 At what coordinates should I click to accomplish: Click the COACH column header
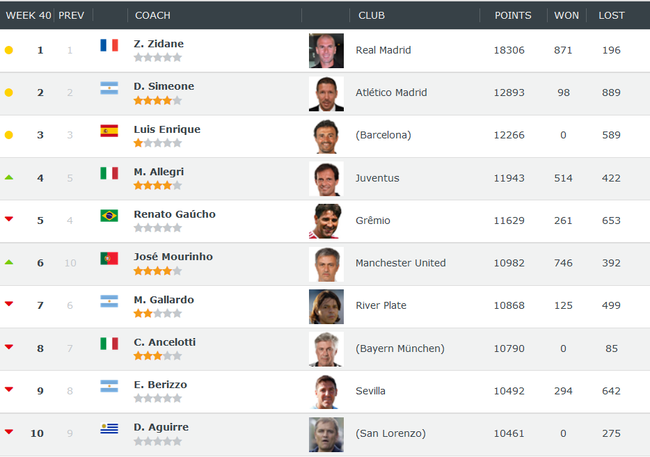pyautogui.click(x=153, y=15)
